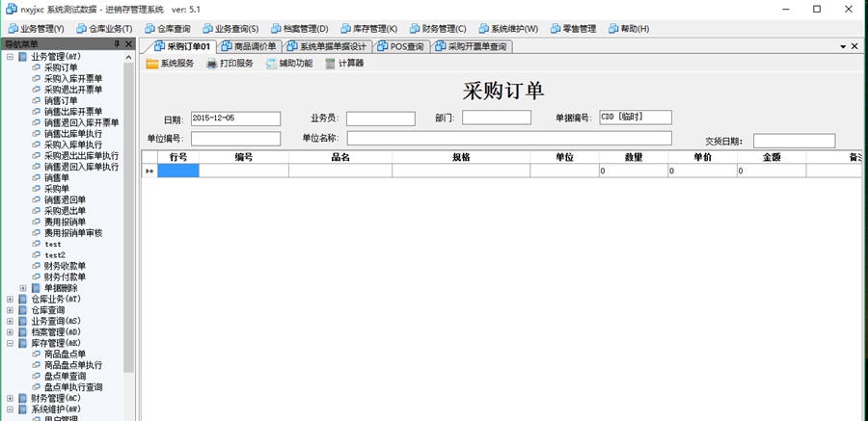868x421 pixels.
Task: Open the 零售管理 menu
Action: [x=573, y=29]
